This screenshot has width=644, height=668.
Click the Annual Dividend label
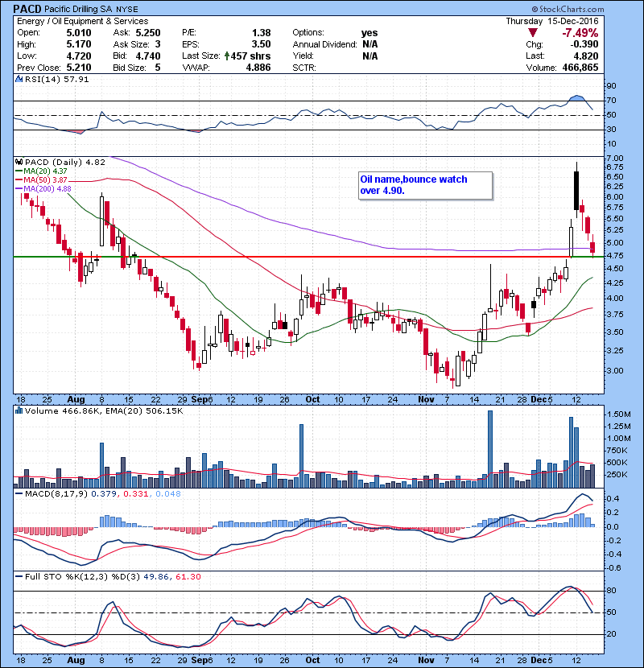click(324, 44)
